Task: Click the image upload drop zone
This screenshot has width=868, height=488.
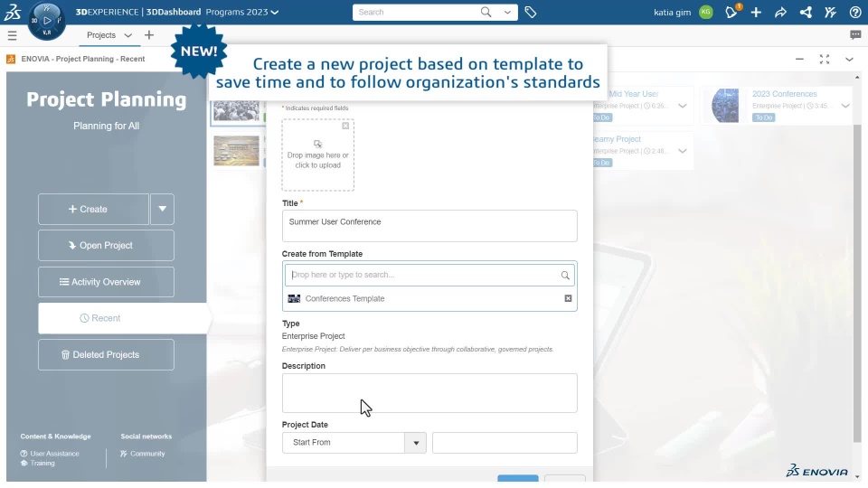Action: click(317, 155)
